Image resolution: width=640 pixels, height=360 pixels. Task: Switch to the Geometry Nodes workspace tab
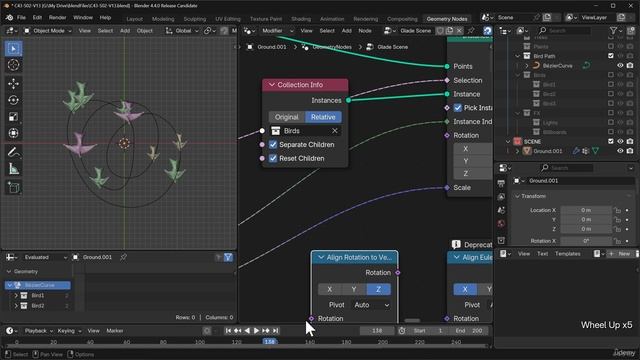click(447, 19)
